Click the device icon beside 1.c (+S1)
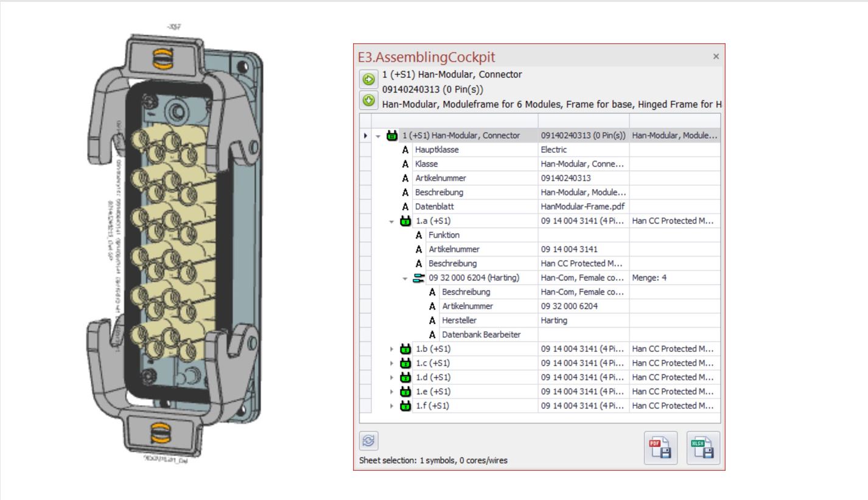The height and width of the screenshot is (500, 868). point(406,364)
